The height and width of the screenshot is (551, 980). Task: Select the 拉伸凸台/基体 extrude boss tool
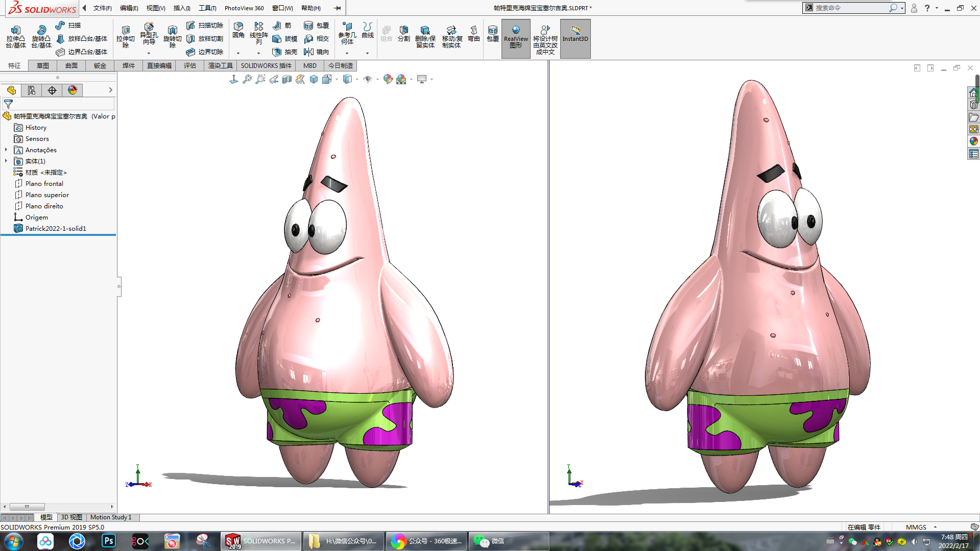coord(16,37)
